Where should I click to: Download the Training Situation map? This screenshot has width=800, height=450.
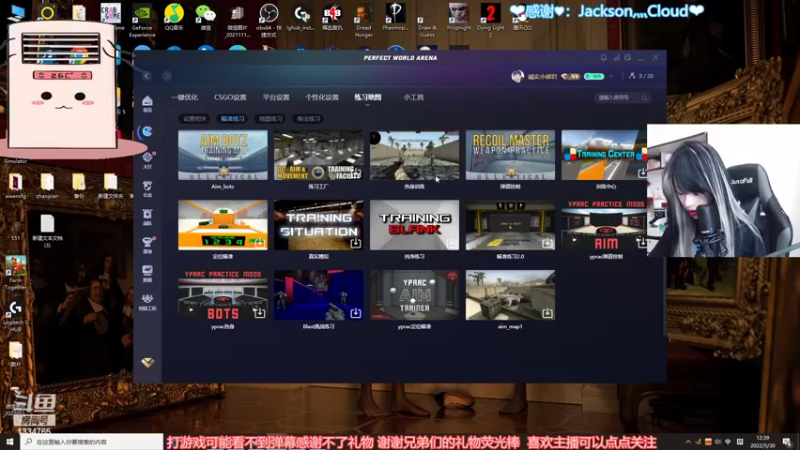[355, 243]
